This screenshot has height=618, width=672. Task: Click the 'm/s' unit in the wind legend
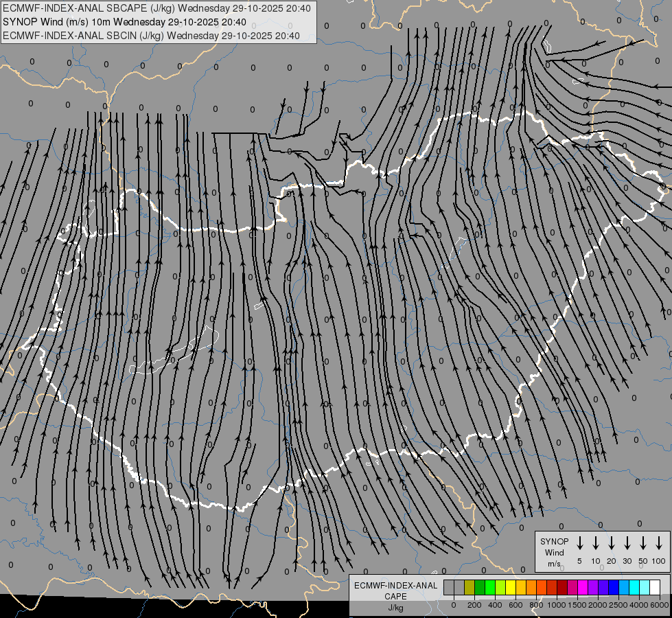pyautogui.click(x=554, y=564)
